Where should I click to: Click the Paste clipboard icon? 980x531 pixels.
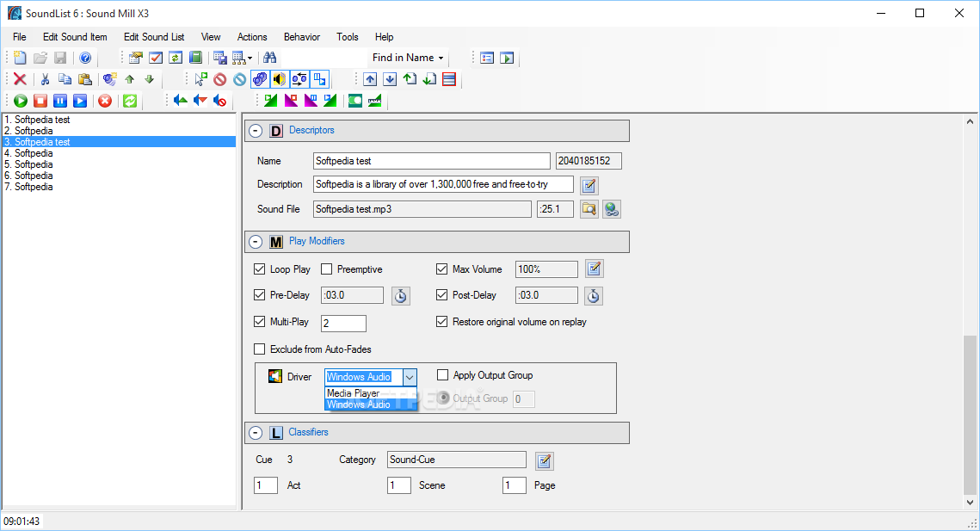[x=85, y=79]
